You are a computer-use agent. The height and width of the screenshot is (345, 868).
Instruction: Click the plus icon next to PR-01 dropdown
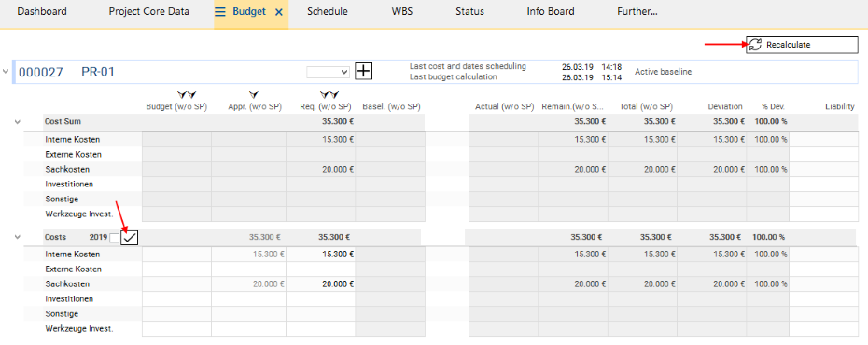click(x=363, y=71)
